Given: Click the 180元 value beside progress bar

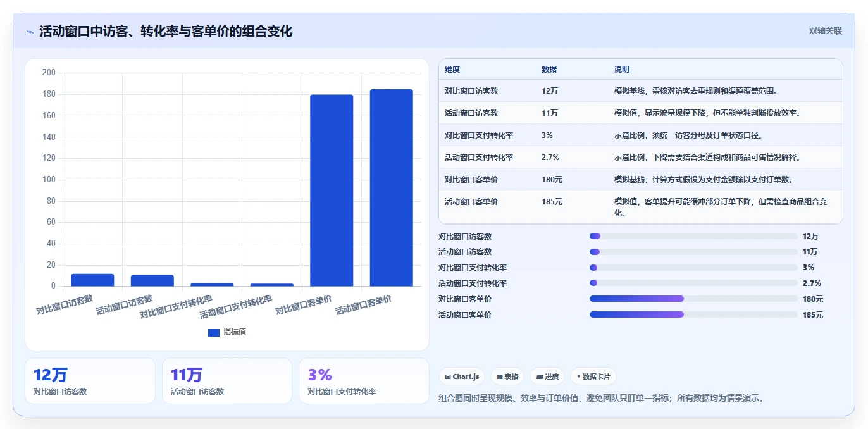Looking at the screenshot, I should (813, 299).
